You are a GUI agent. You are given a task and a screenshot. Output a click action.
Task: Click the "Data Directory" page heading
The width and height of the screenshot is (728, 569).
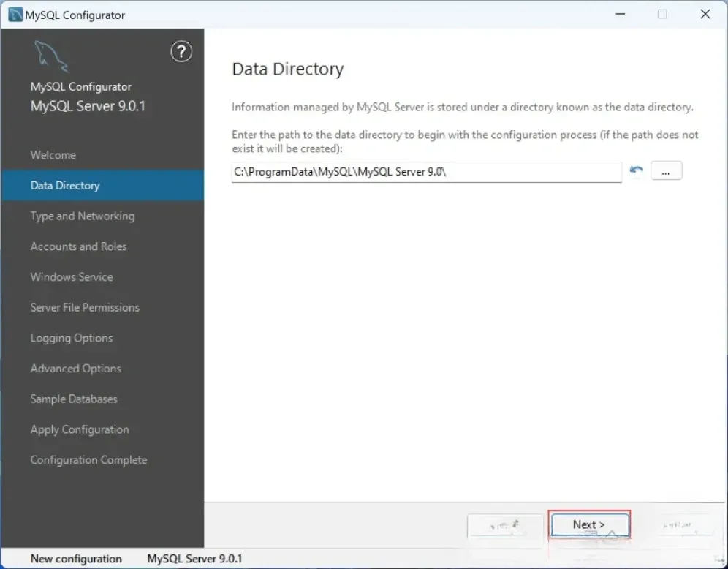[x=288, y=69]
